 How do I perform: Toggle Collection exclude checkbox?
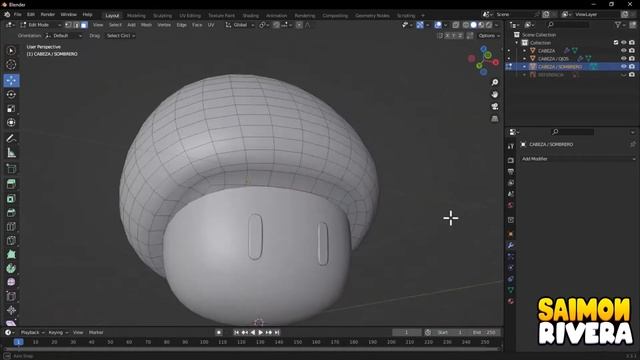(616, 42)
